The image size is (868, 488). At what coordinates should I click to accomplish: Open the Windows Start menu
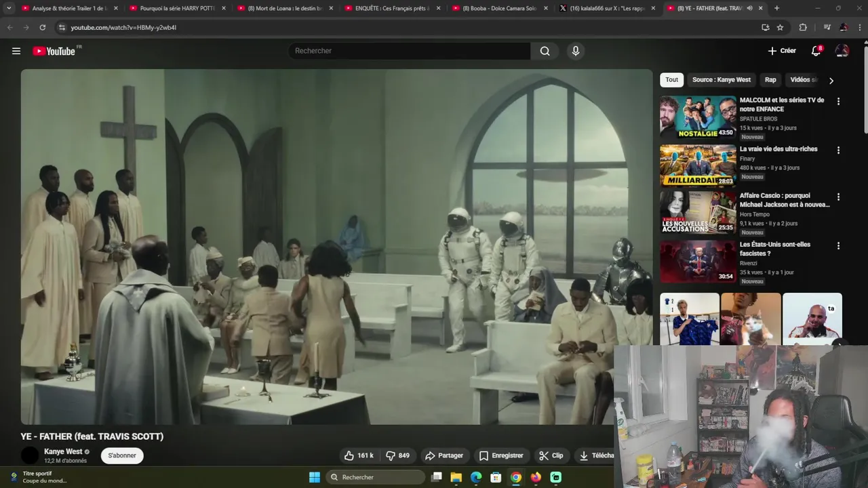(x=315, y=477)
